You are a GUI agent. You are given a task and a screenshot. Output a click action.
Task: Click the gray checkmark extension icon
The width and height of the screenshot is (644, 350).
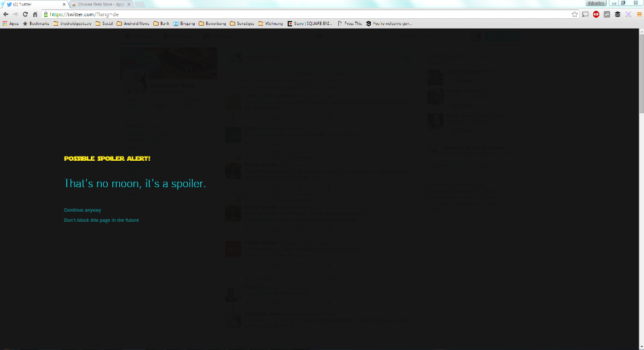coord(607,14)
